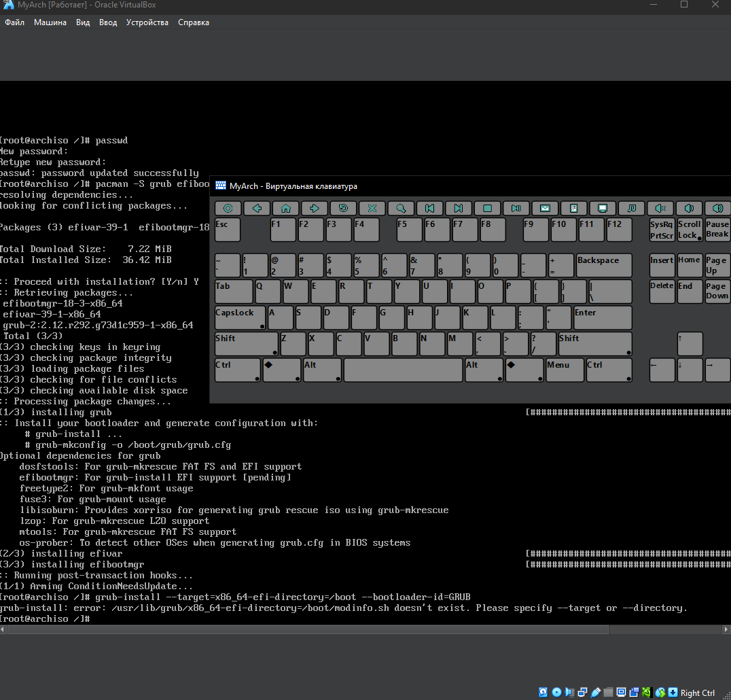Click the up arrow key on virtual keyboard
Viewport: 731px width, 700px height.
[690, 344]
